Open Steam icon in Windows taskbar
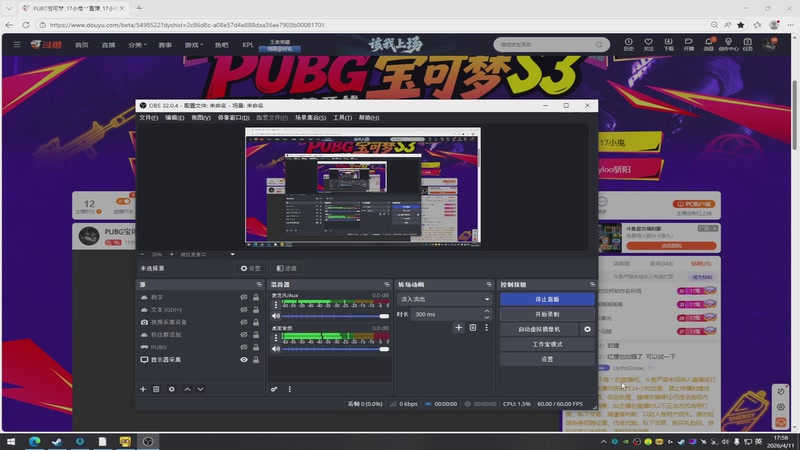The width and height of the screenshot is (800, 450). coord(57,441)
